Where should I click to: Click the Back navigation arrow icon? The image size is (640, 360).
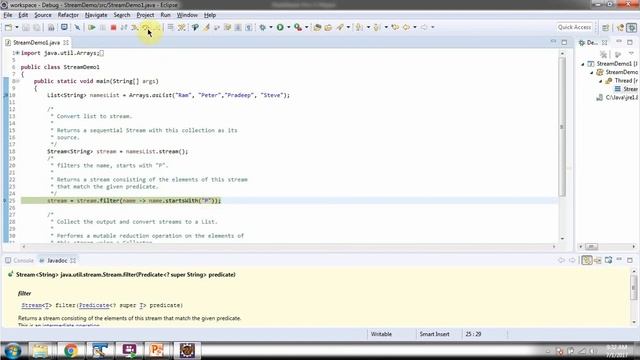coord(406,27)
